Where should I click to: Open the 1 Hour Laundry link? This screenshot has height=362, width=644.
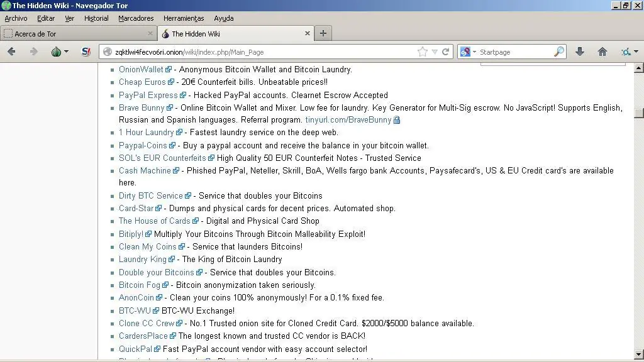point(146,133)
